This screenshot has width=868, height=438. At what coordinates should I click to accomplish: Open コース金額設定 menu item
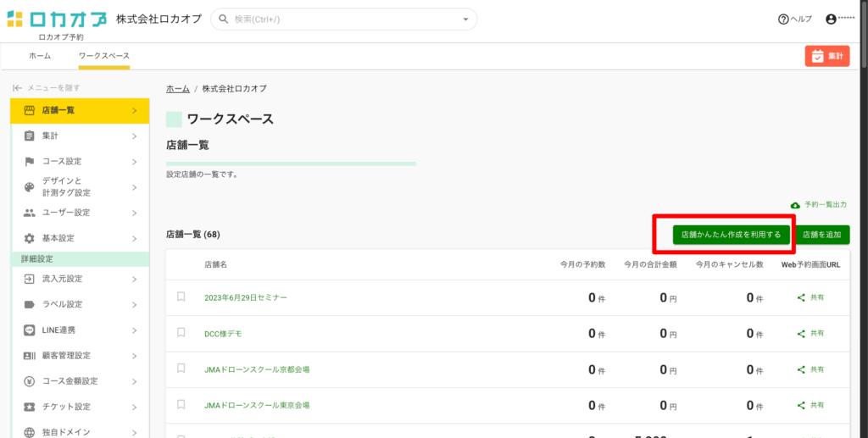80,381
